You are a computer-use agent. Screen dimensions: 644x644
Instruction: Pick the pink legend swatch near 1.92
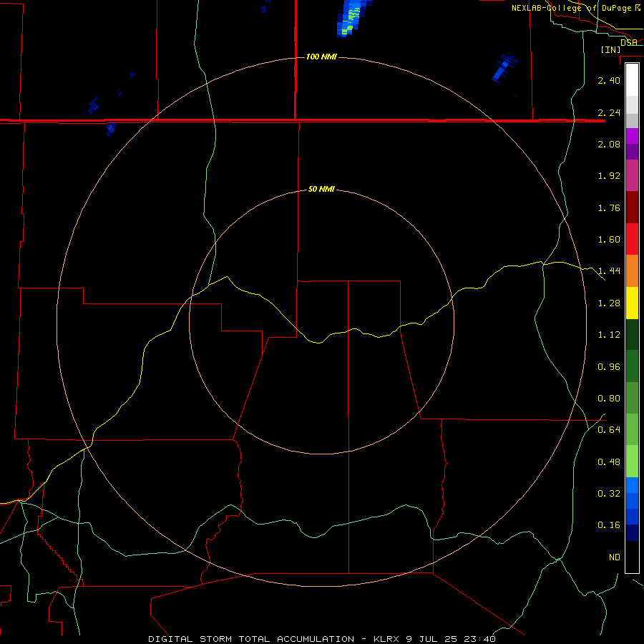pyautogui.click(x=632, y=175)
